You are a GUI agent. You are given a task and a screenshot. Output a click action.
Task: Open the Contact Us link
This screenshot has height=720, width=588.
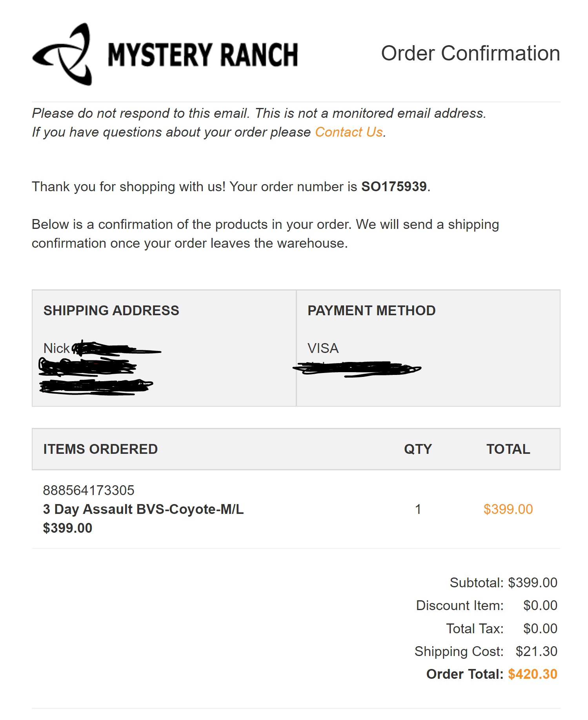pos(349,132)
